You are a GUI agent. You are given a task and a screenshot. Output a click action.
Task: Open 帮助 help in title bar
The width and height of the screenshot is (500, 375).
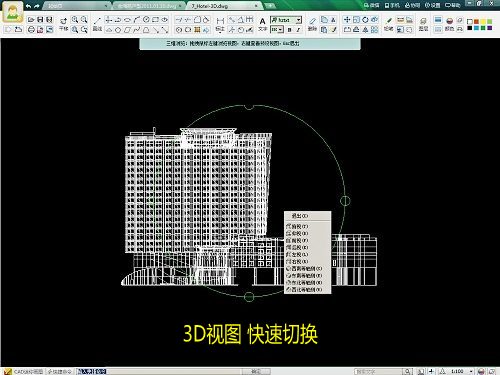453,5
